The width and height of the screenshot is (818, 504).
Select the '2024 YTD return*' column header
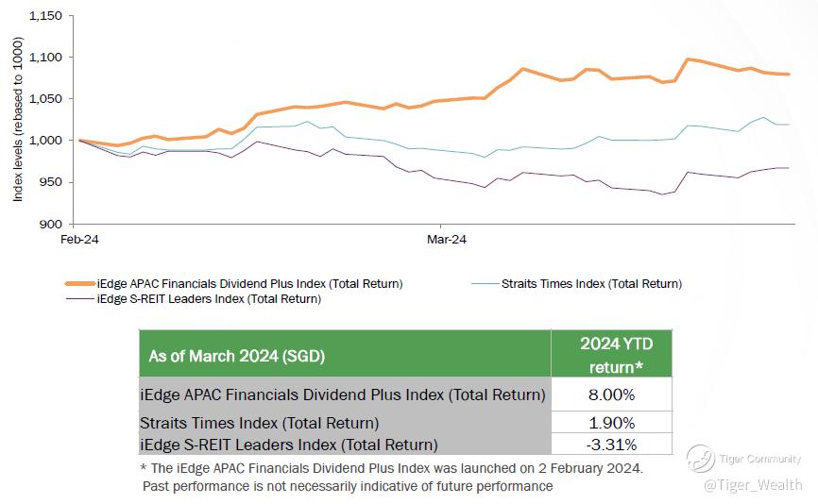[x=611, y=355]
